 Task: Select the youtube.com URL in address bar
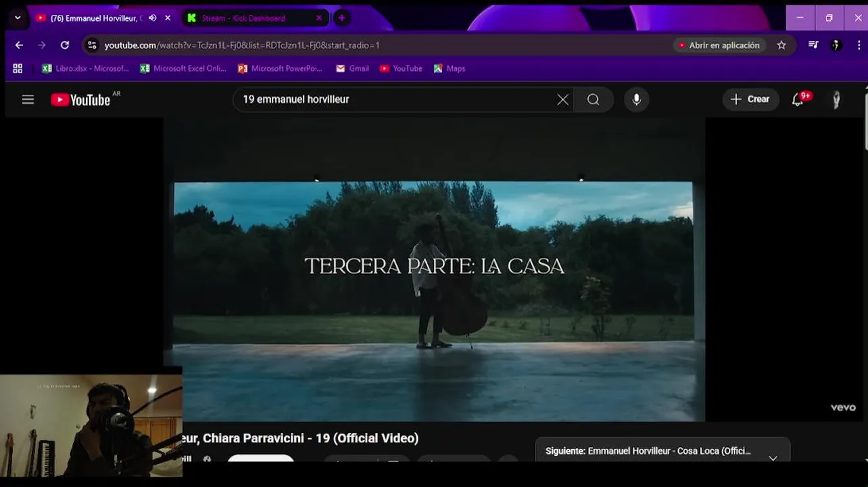242,45
